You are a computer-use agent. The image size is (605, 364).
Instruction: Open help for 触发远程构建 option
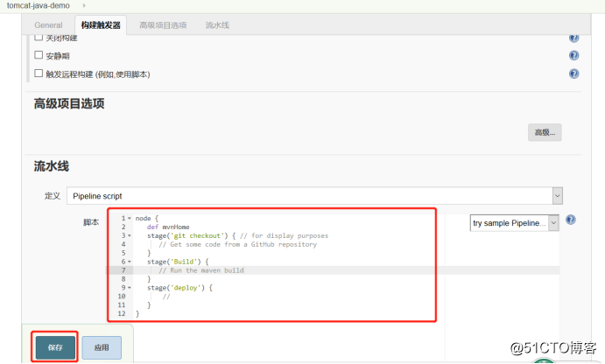(x=573, y=73)
